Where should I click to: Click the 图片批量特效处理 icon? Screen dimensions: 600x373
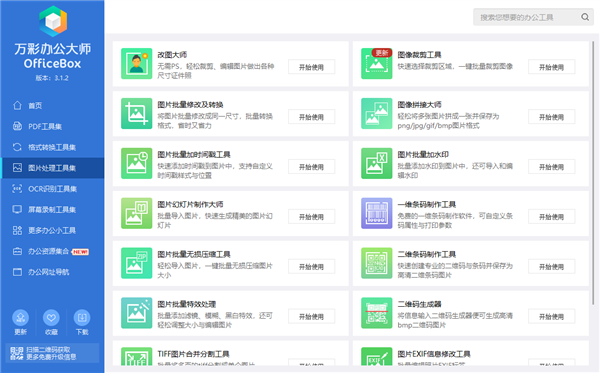(136, 313)
